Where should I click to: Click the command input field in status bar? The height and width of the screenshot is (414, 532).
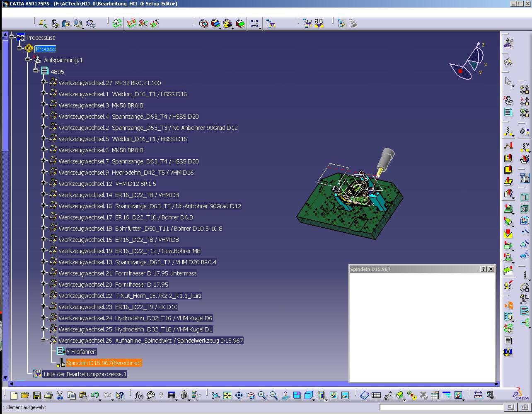442,407
